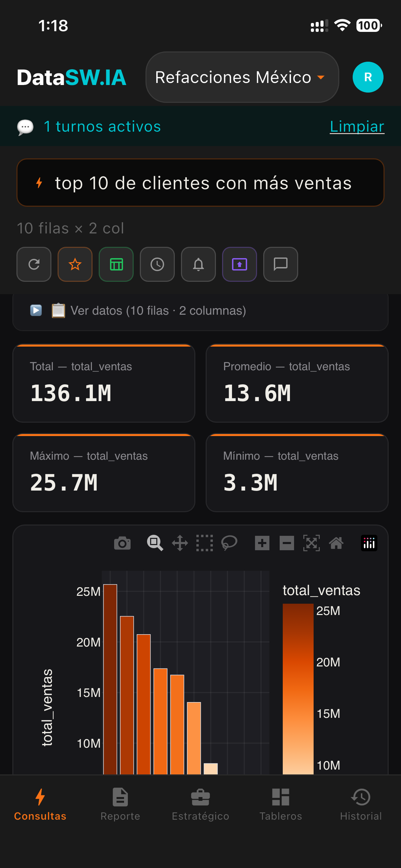Tap the purple upload share icon
The height and width of the screenshot is (868, 401).
click(x=240, y=264)
